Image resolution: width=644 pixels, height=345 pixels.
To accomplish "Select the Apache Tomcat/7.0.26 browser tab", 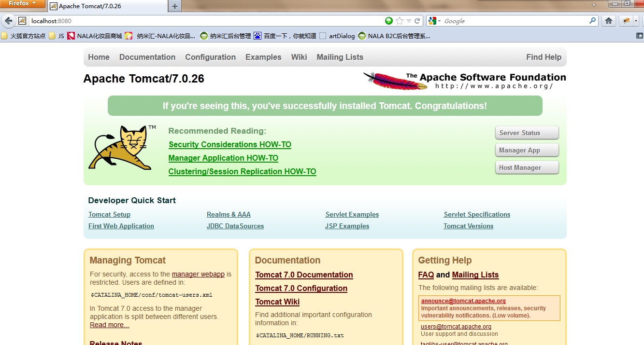I will (x=107, y=6).
